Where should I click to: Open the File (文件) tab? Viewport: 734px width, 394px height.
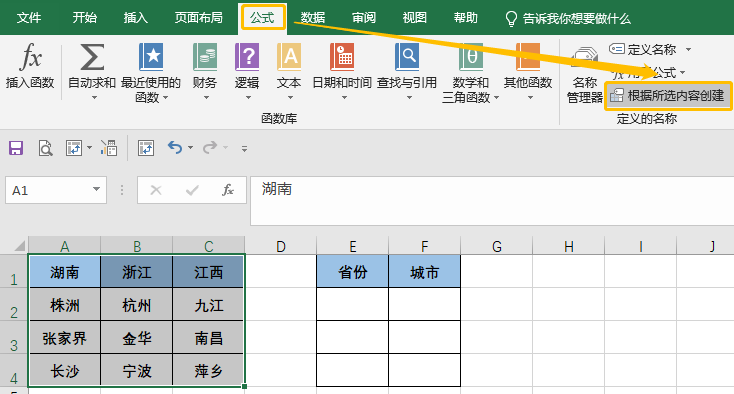tap(29, 18)
